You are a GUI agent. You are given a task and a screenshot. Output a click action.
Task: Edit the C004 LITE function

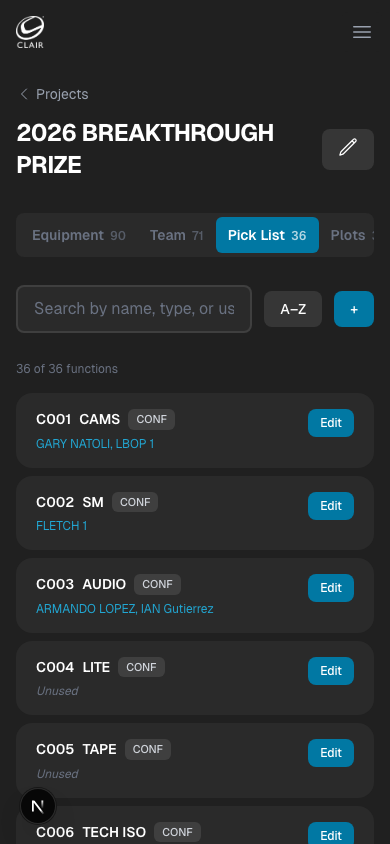click(x=331, y=671)
